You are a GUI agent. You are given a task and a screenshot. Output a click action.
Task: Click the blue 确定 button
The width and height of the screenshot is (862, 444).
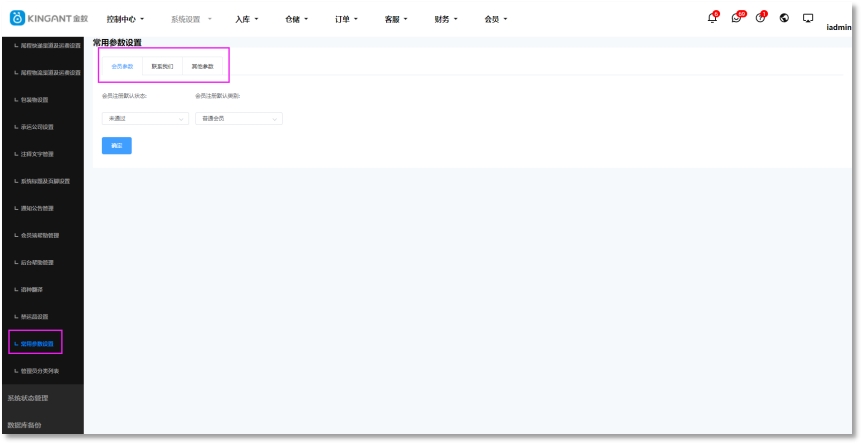[x=116, y=145]
